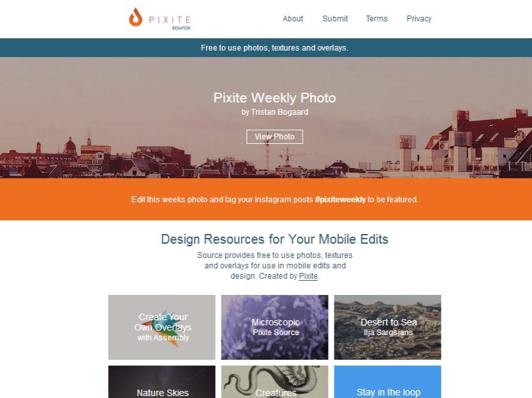Screen dimensions: 532x398
Task: Click the Pixite Weekly Photo heading
Action: coord(275,98)
